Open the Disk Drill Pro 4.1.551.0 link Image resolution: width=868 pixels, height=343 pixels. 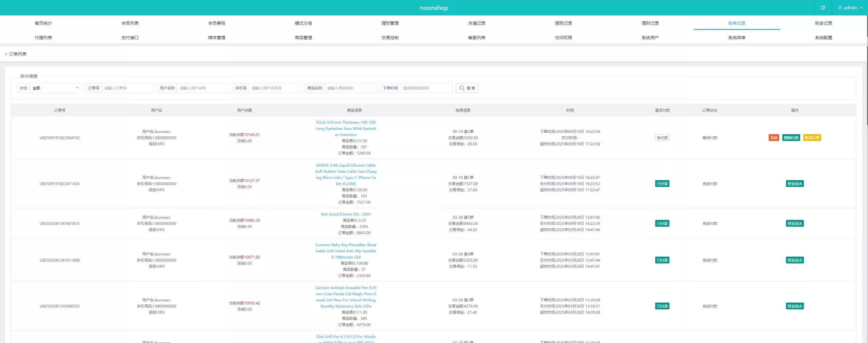tap(346, 339)
